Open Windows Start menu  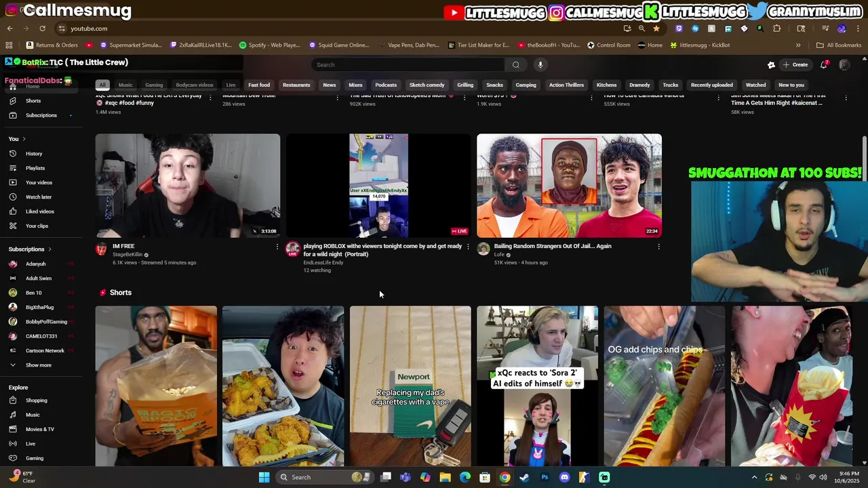tap(264, 477)
